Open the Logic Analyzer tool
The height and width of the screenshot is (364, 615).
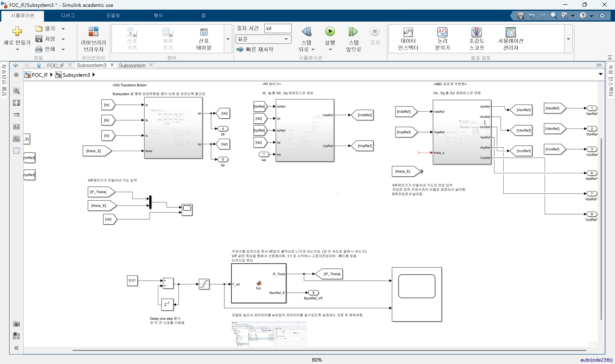442,32
